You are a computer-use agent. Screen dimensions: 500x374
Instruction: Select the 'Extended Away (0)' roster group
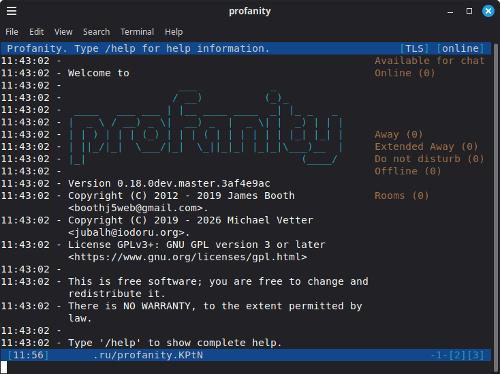[426, 147]
